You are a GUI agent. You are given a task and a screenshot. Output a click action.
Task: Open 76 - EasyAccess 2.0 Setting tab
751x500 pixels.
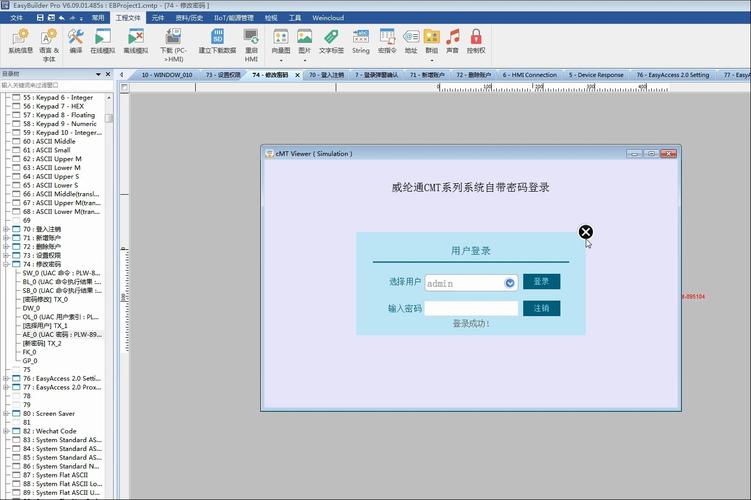coord(672,75)
